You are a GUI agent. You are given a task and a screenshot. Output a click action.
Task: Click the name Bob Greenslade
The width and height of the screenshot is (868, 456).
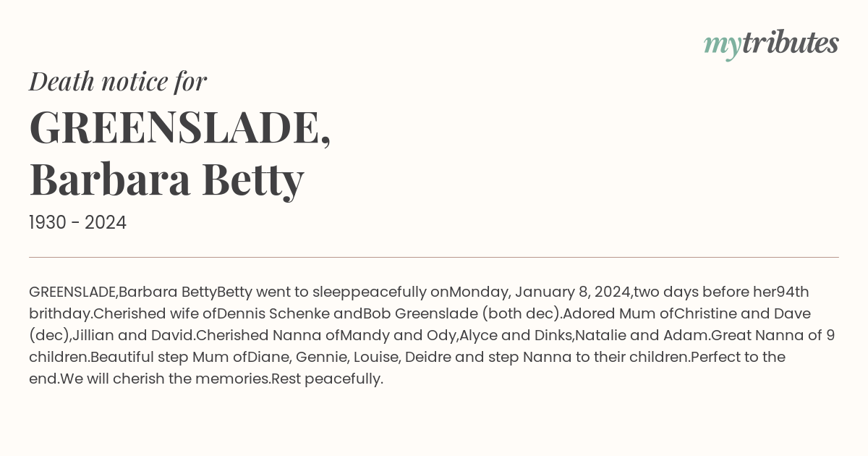(x=421, y=314)
